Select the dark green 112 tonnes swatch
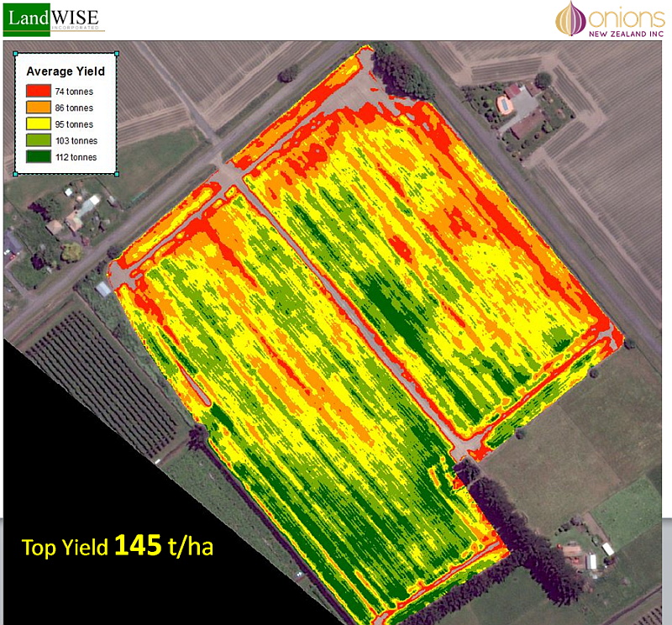Viewport: 672px width, 625px height. (39, 156)
